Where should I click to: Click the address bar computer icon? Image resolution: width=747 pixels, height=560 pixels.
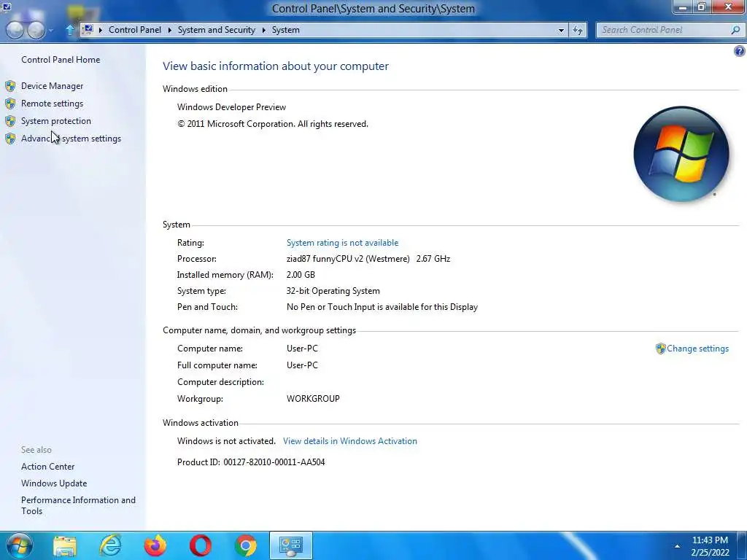coord(88,29)
